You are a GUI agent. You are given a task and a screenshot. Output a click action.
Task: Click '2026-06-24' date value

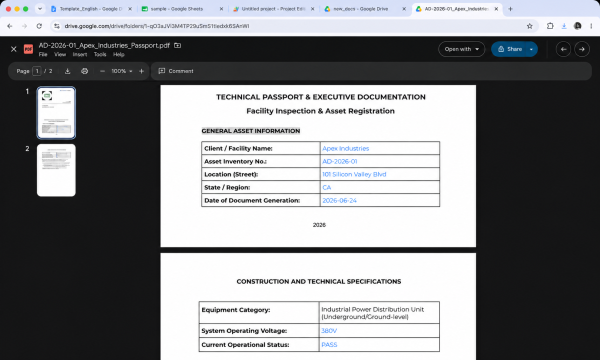coord(339,200)
